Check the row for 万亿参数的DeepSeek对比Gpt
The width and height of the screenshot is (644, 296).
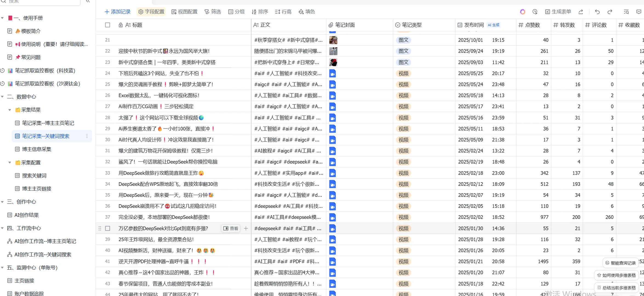tap(108, 228)
